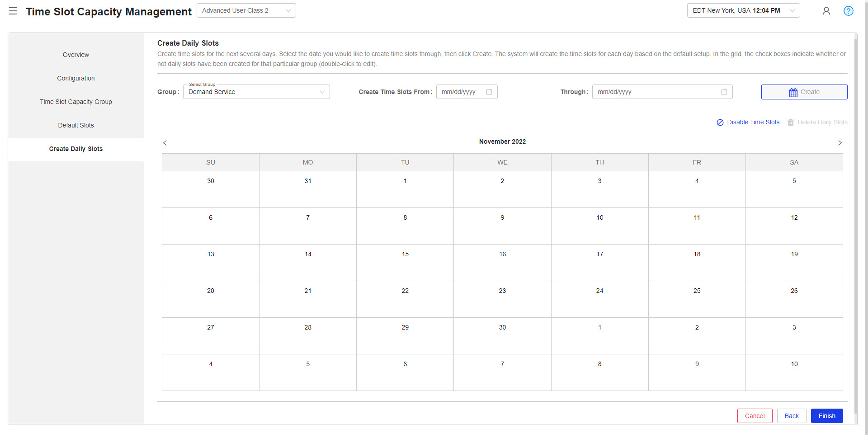Open the user profile icon
Image resolution: width=868 pixels, height=438 pixels.
click(x=826, y=11)
